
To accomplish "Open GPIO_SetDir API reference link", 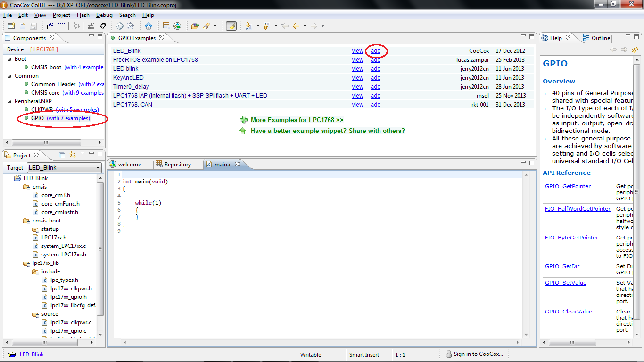I will click(562, 266).
